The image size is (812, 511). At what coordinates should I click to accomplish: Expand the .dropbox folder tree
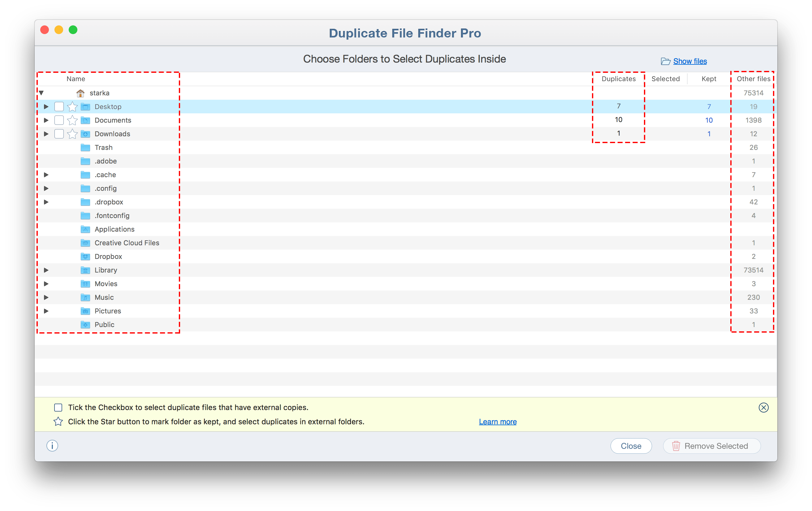[x=47, y=201]
